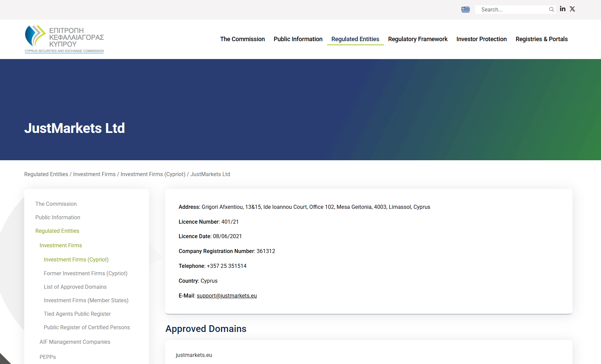Select Public Information in sidebar

[x=58, y=217]
